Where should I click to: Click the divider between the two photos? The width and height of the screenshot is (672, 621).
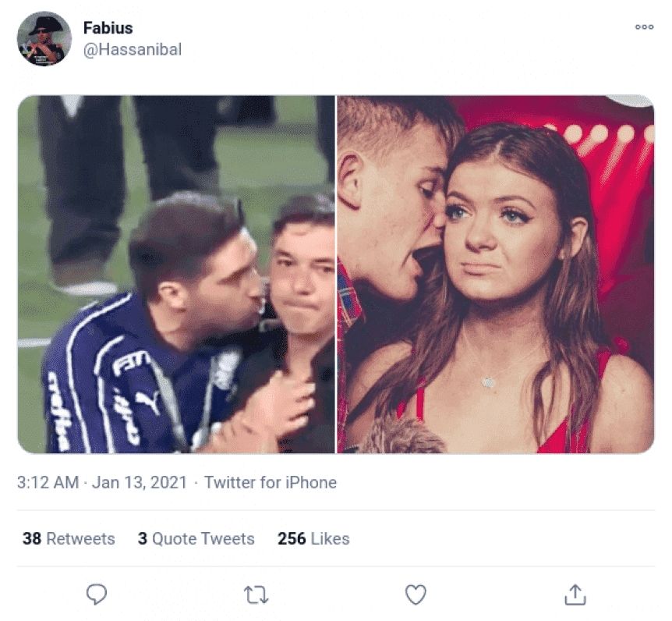click(336, 274)
